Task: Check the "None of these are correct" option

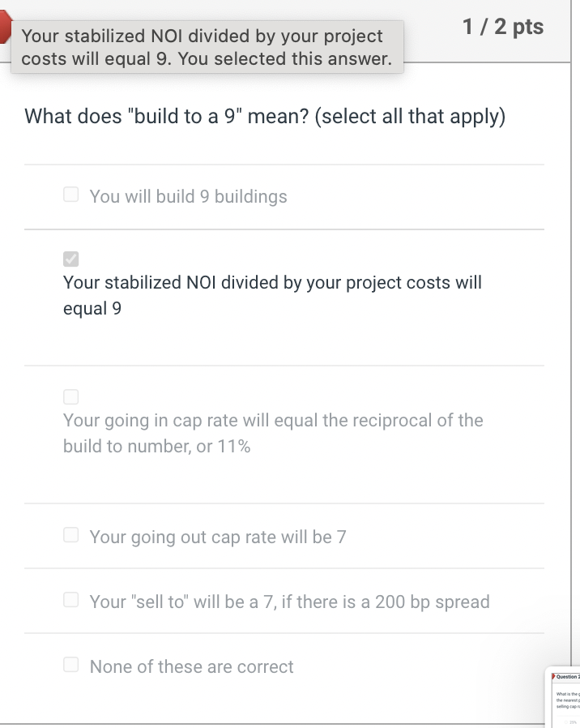Action: coord(70,664)
